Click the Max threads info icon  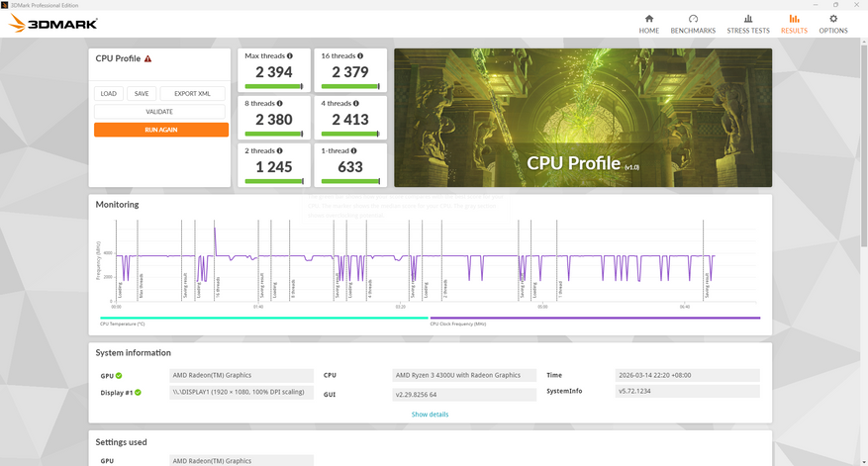tap(290, 55)
